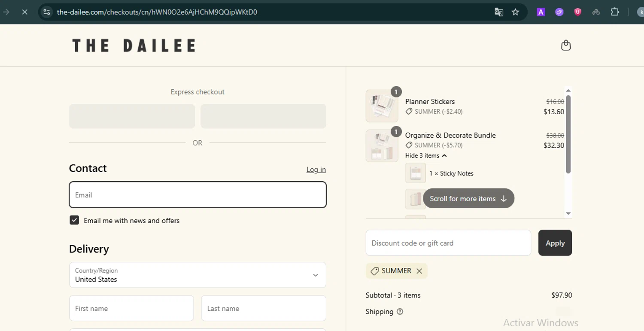Click the Planner Stickers product thumbnail

coord(382,106)
